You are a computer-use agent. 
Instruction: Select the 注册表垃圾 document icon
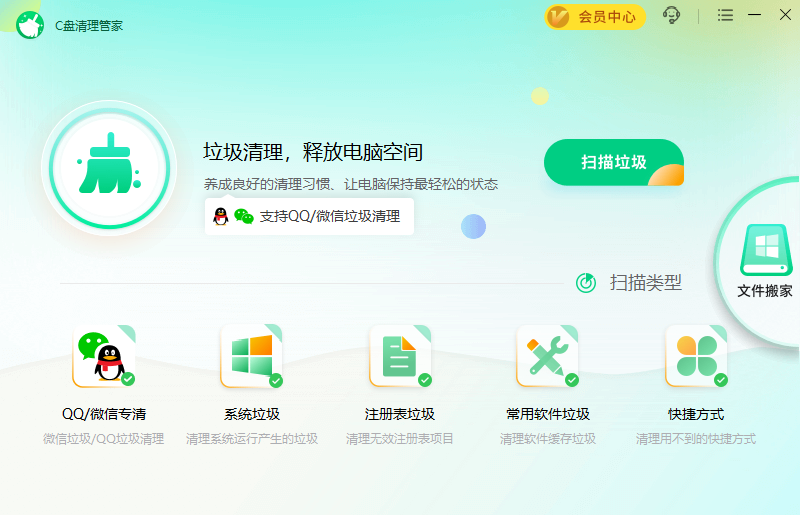pos(399,356)
